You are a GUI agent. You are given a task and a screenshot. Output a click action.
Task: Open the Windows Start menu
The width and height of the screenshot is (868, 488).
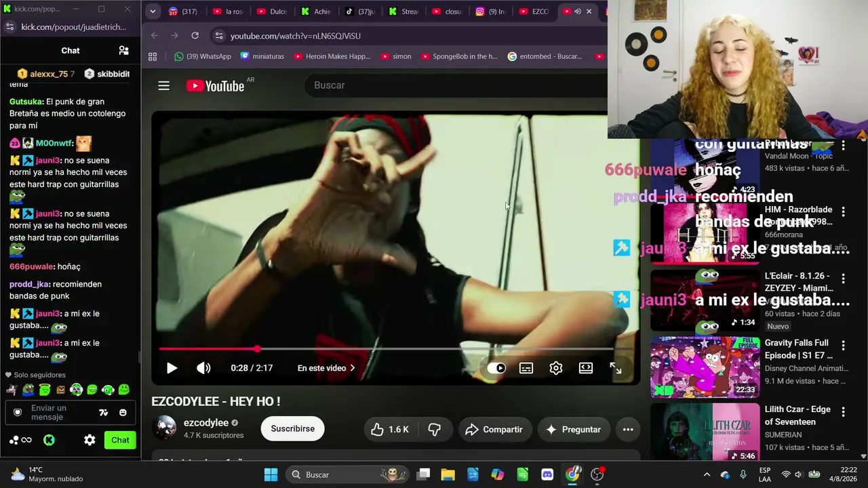(271, 474)
